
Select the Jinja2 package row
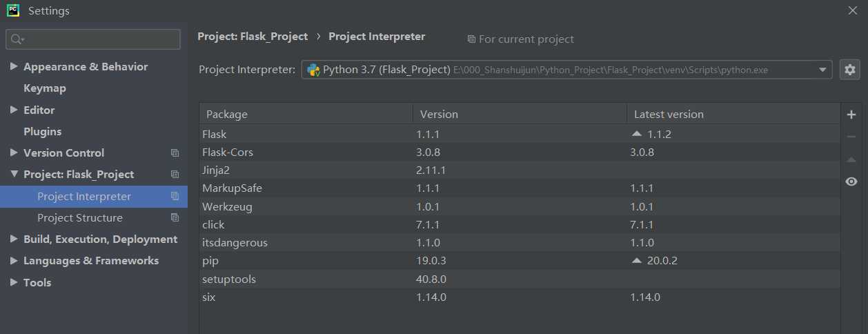click(x=520, y=170)
